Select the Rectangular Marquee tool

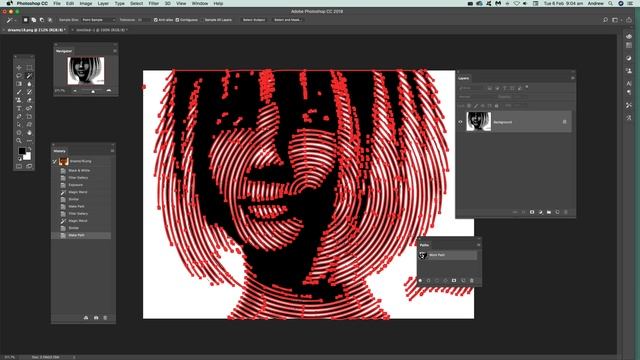click(29, 67)
